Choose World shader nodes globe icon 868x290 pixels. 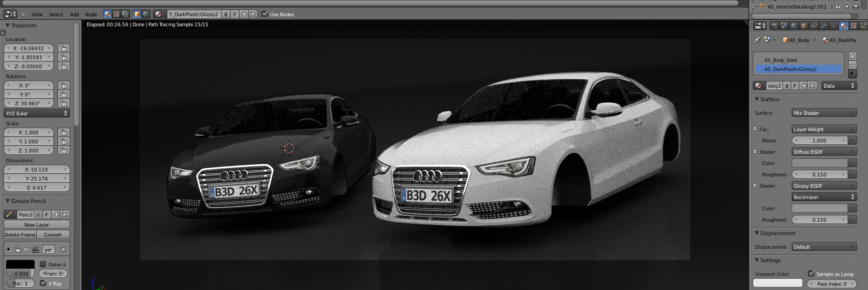pyautogui.click(x=146, y=14)
